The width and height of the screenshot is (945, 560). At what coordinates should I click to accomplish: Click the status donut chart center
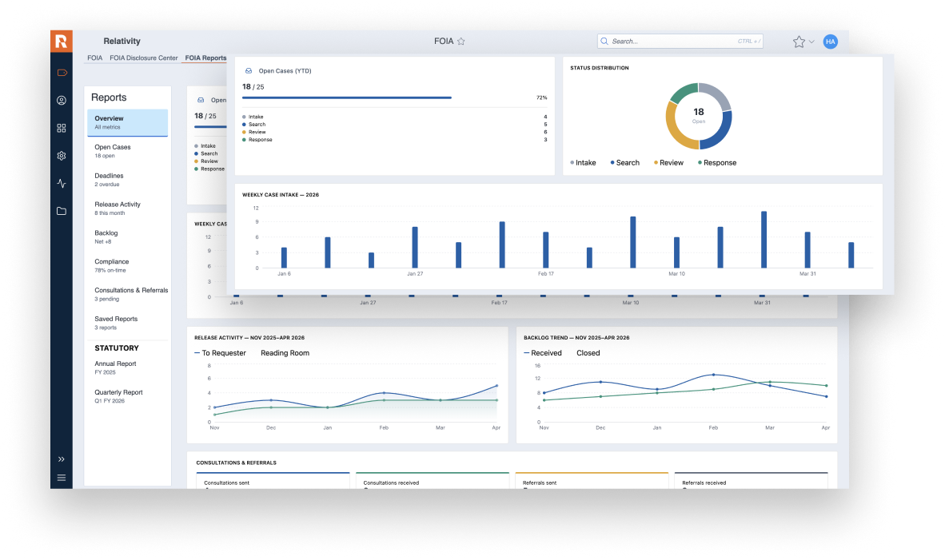click(699, 116)
